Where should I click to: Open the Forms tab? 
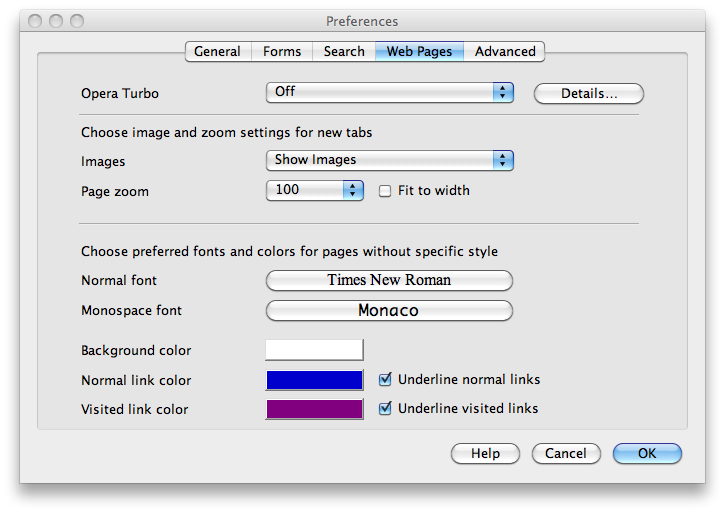282,51
